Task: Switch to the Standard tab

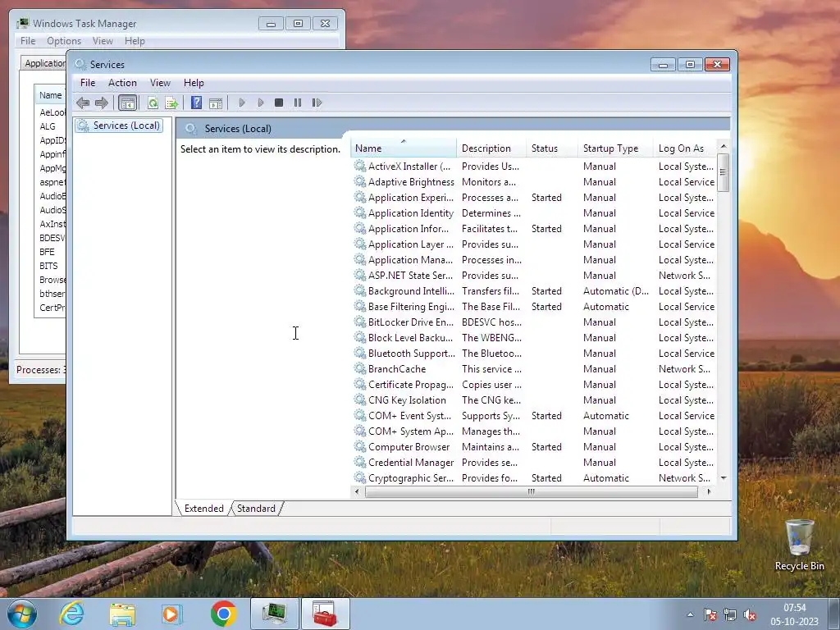Action: pos(256,509)
